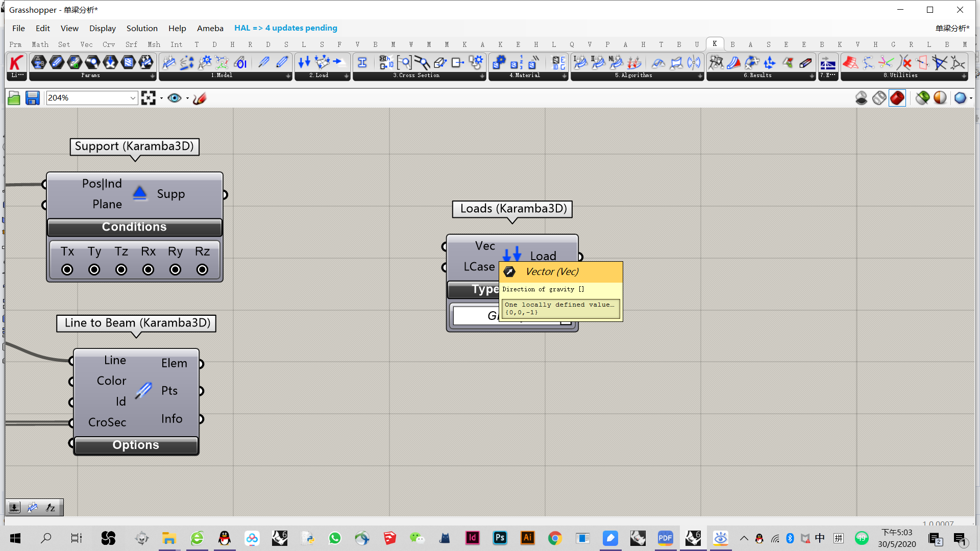Open Photoshop from the Windows taskbar
This screenshot has height=551, width=980.
click(x=500, y=538)
